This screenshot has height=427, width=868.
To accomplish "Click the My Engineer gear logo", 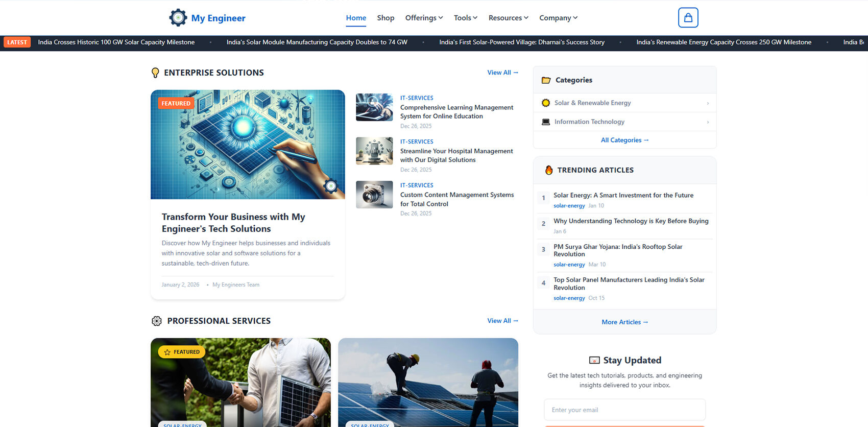I will point(178,18).
